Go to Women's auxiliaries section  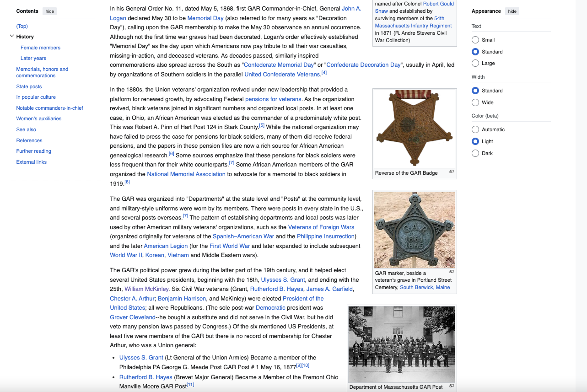pos(39,118)
